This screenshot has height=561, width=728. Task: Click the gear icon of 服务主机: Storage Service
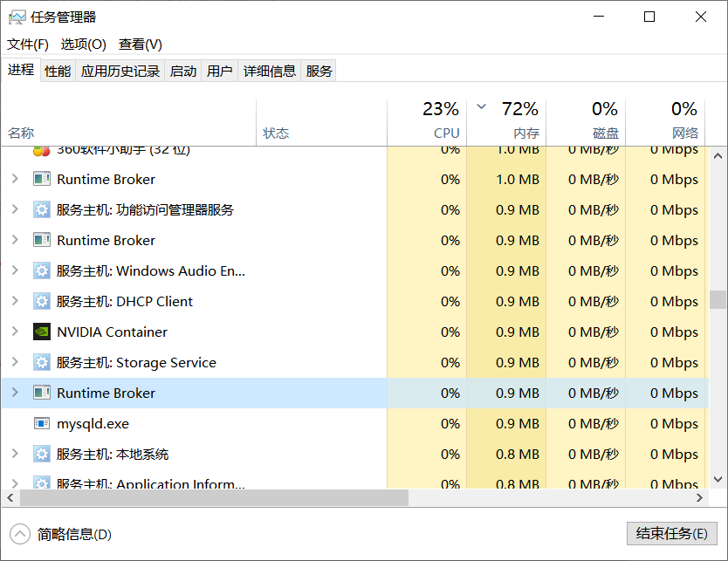tap(41, 362)
